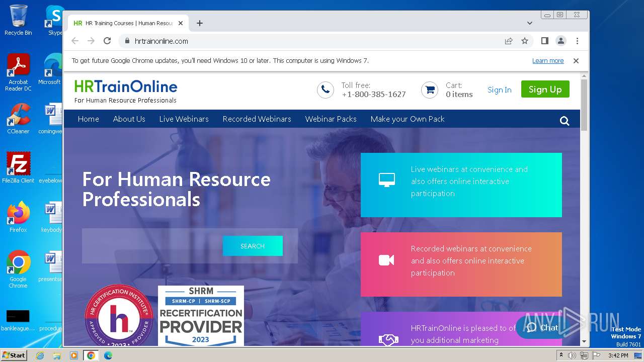This screenshot has height=362, width=644.
Task: Click the SEARCH button
Action: [x=253, y=246]
